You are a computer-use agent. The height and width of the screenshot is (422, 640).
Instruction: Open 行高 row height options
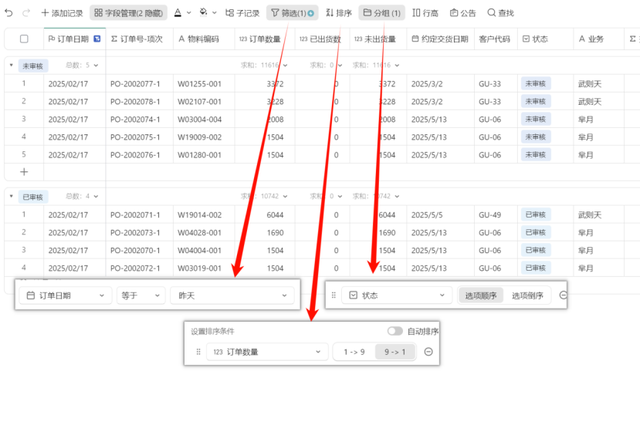click(425, 13)
